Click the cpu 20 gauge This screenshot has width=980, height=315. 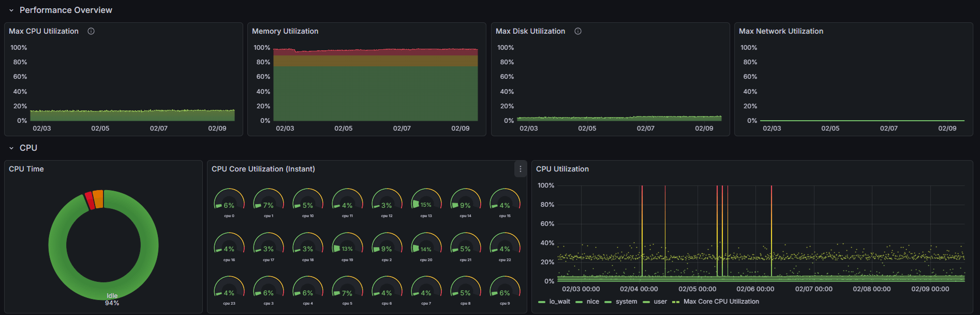click(426, 246)
